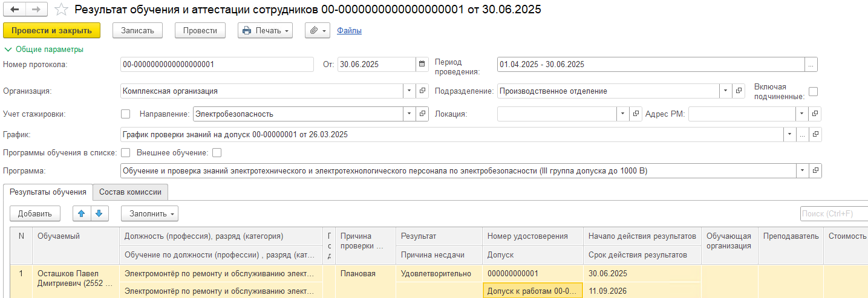Expand the Направление dropdown list

(410, 114)
